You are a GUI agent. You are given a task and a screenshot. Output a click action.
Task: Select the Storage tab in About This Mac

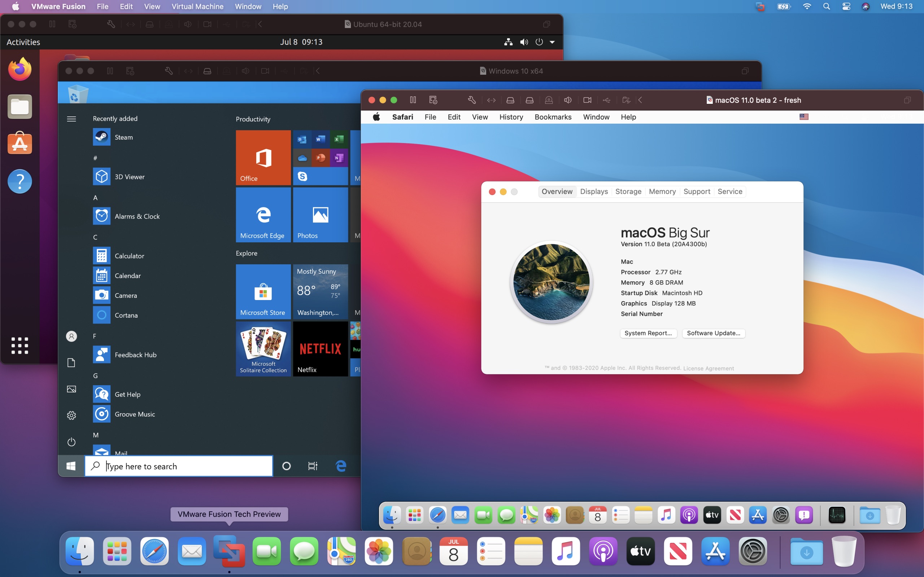click(627, 191)
